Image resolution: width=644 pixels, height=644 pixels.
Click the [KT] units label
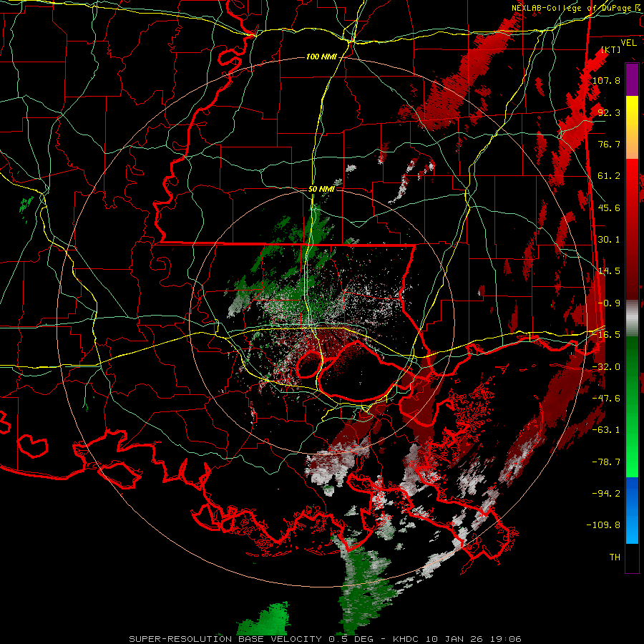[610, 49]
